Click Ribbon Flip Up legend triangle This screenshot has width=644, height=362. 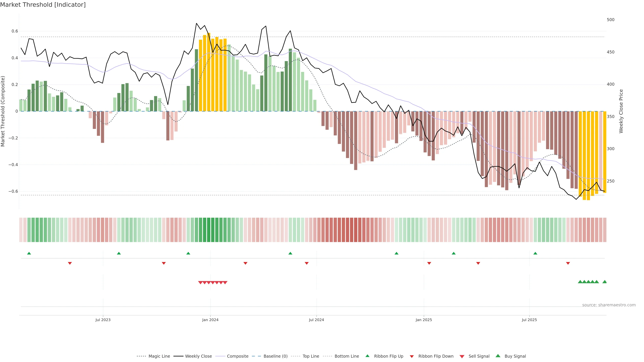point(367,356)
